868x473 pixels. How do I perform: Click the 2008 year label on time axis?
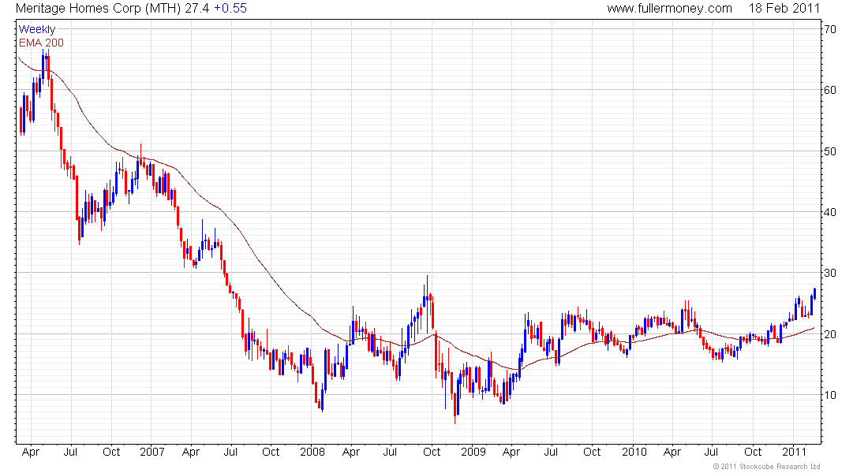(x=312, y=452)
